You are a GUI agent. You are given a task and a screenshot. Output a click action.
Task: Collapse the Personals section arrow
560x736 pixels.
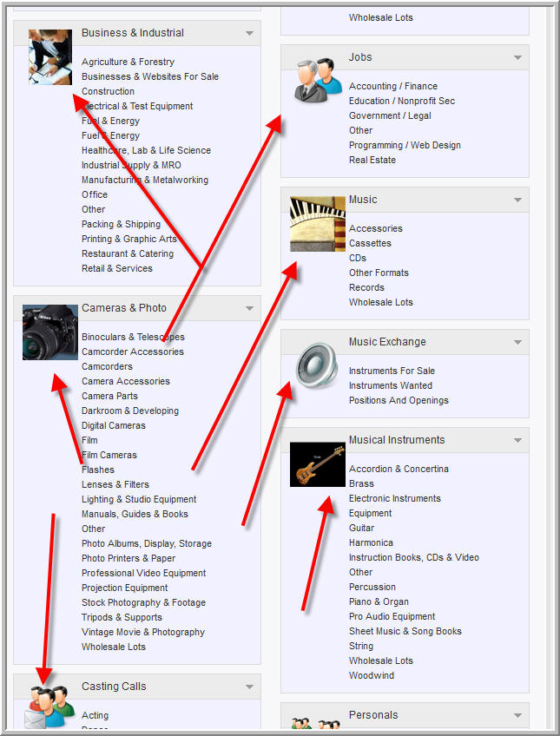click(517, 715)
